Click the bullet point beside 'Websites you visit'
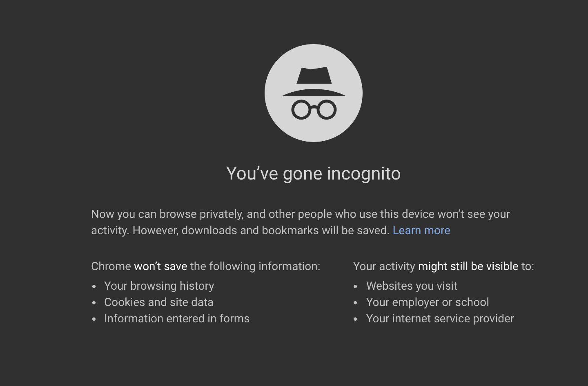 click(356, 286)
